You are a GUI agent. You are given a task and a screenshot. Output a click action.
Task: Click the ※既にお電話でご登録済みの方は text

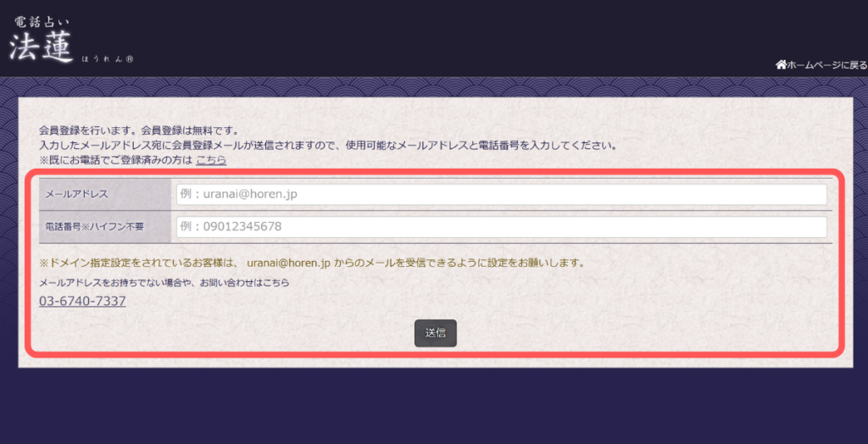pyautogui.click(x=115, y=159)
